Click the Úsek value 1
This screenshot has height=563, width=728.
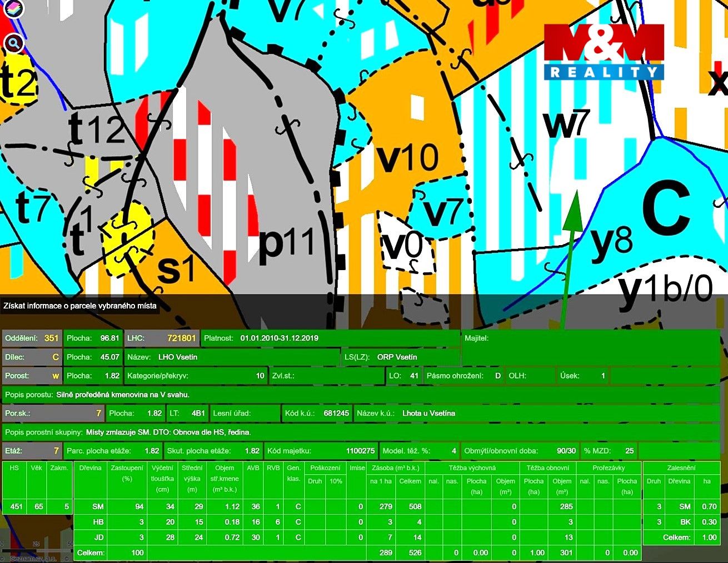603,376
